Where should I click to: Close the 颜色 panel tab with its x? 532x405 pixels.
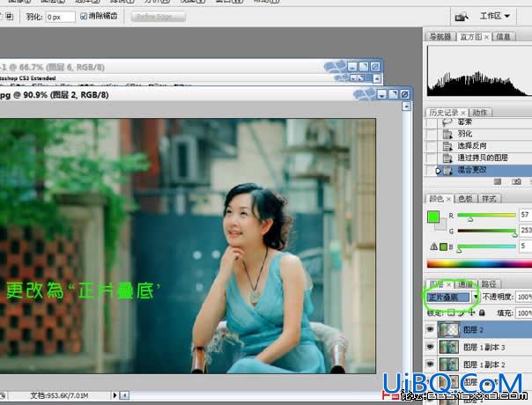[x=448, y=199]
